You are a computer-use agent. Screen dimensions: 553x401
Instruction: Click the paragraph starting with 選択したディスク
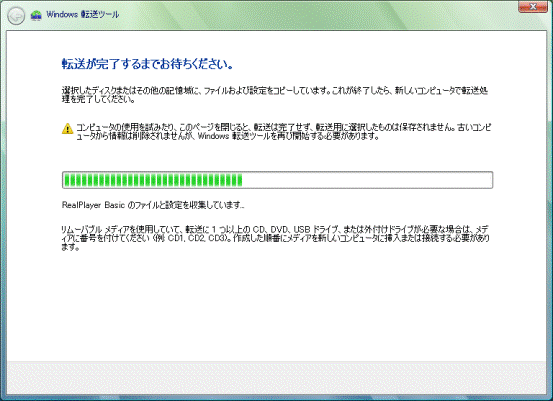coord(274,95)
